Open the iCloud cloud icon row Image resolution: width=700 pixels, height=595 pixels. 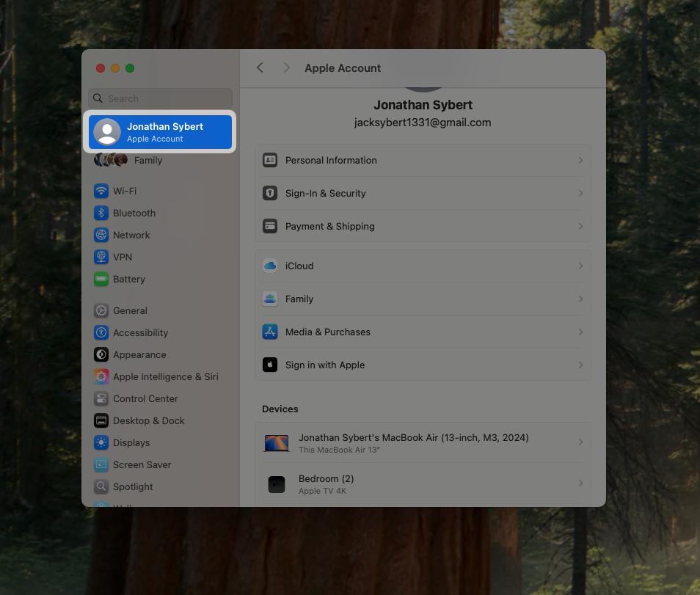point(270,266)
